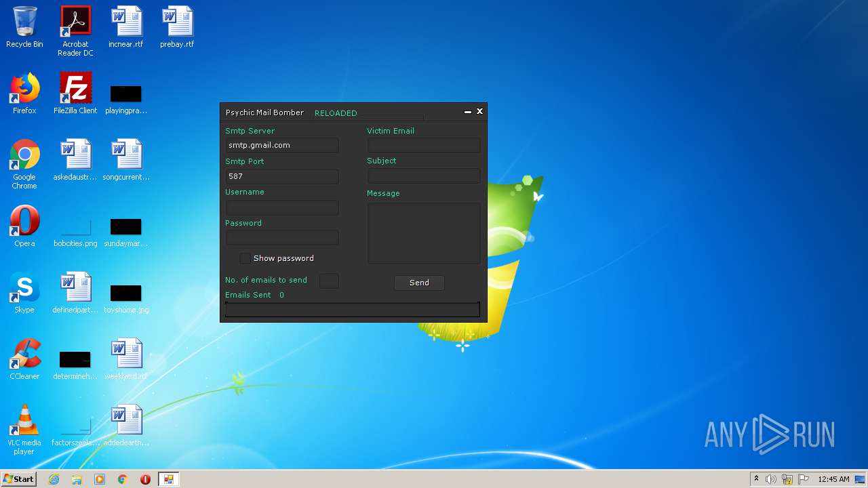
Task: Open the Firefox desktop shortcut
Action: click(x=24, y=94)
